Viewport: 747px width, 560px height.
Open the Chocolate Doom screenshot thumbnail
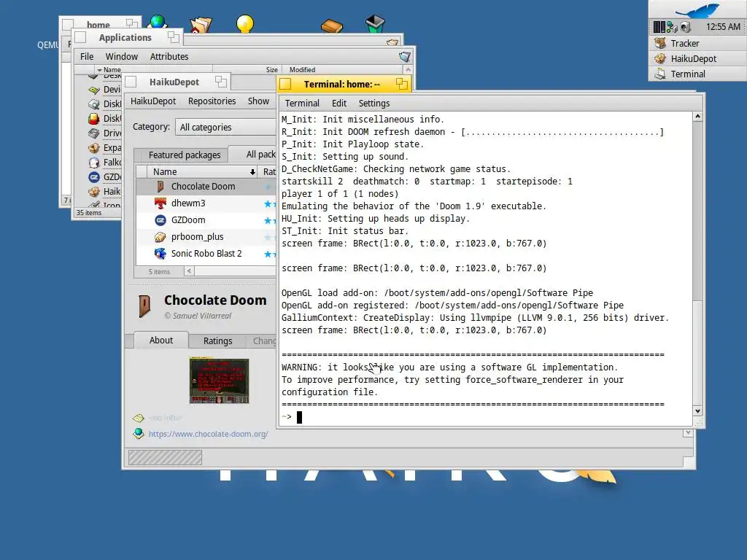(219, 381)
